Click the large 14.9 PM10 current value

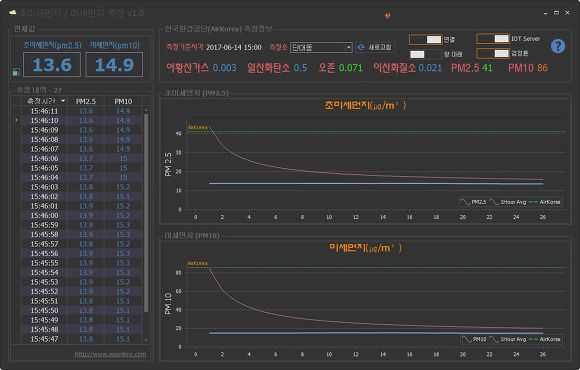tap(114, 65)
